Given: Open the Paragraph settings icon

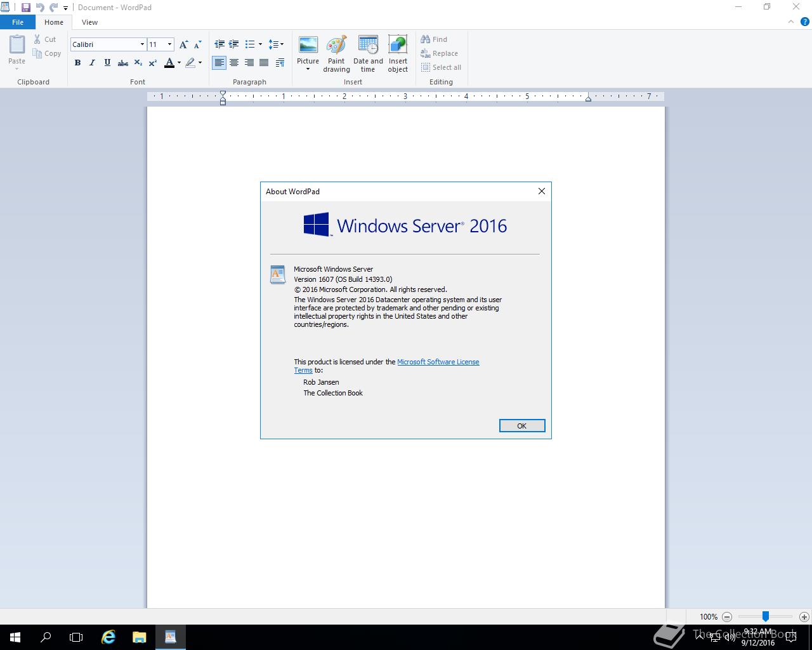Looking at the screenshot, I should pyautogui.click(x=280, y=63).
